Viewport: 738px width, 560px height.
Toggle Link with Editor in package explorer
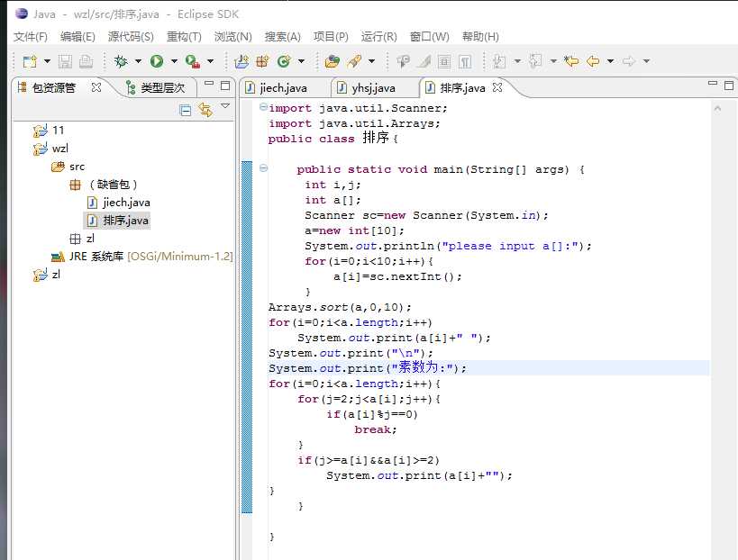pos(205,110)
